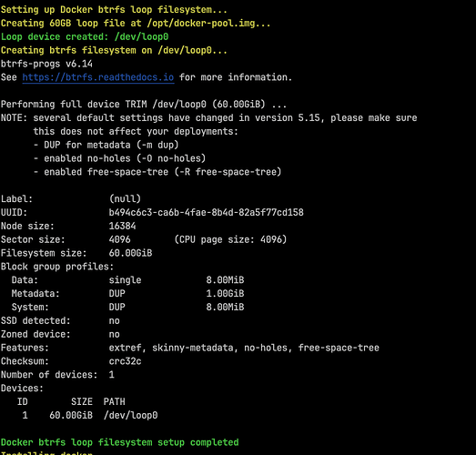Click the Data profile 'single' value

[125, 280]
